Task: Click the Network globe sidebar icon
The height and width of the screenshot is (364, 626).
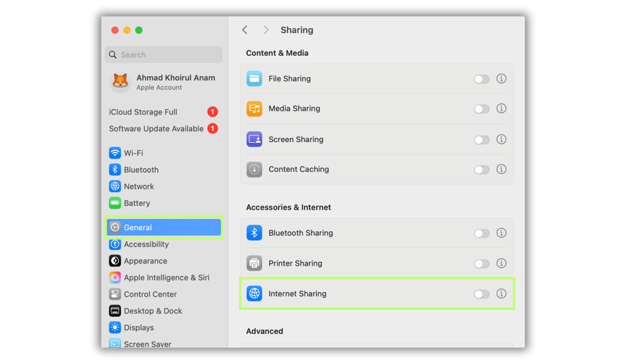Action: coord(115,186)
